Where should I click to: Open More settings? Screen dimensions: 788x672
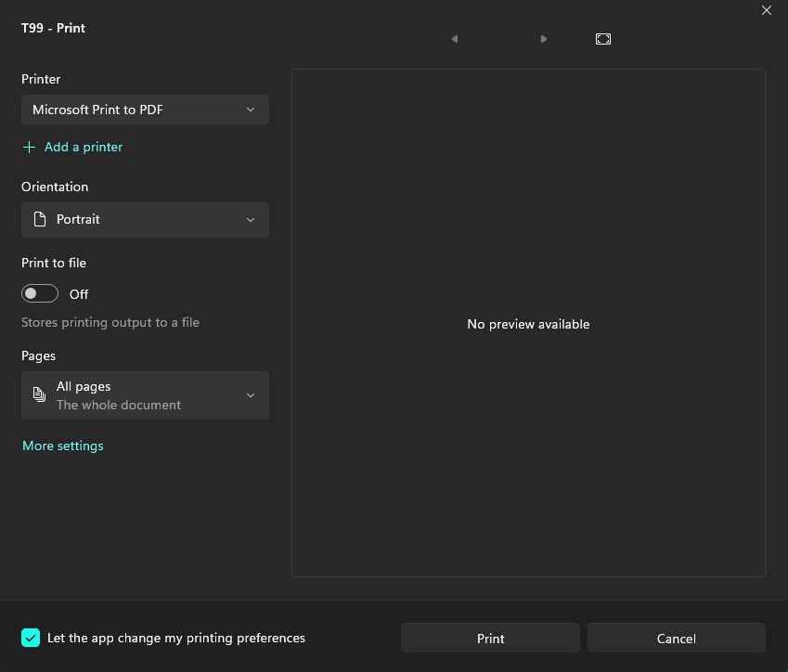pos(63,446)
